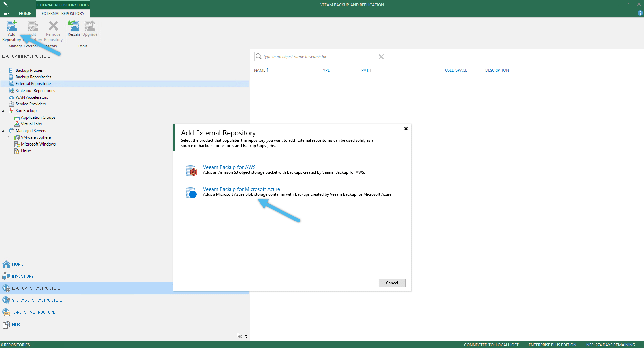644x348 pixels.
Task: Select Microsoft Windows managed server node
Action: [x=38, y=144]
